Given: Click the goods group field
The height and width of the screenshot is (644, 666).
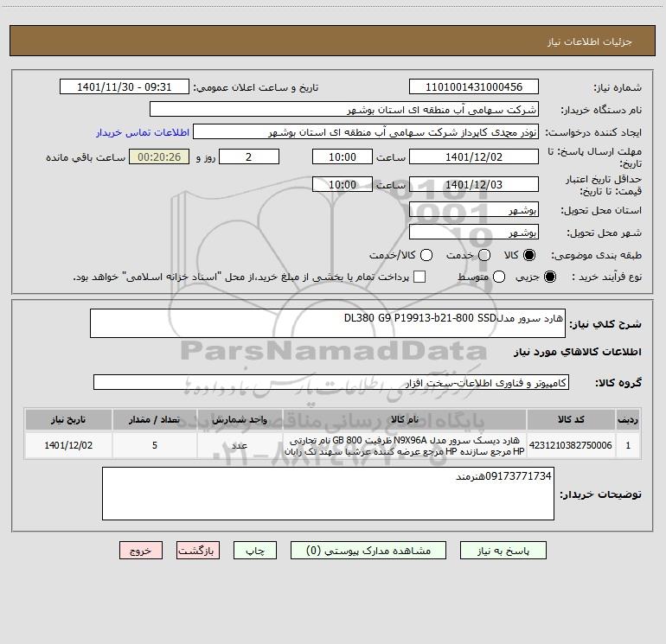Looking at the screenshot, I should [331, 382].
